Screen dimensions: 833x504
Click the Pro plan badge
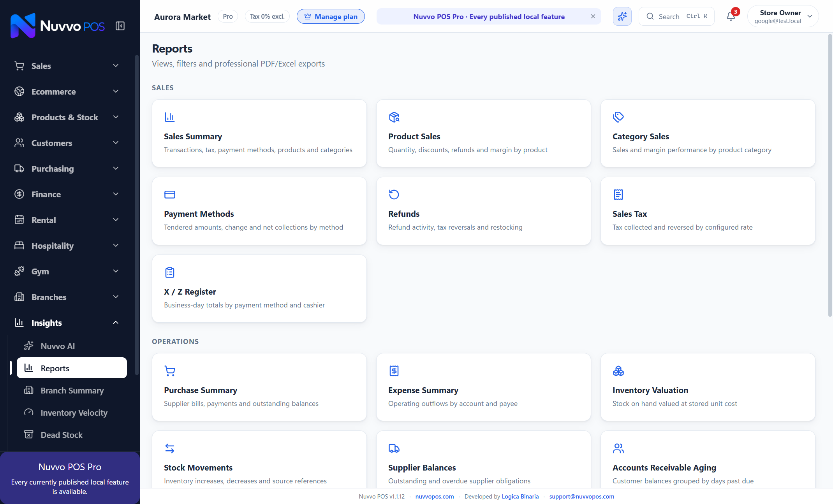[x=228, y=16]
